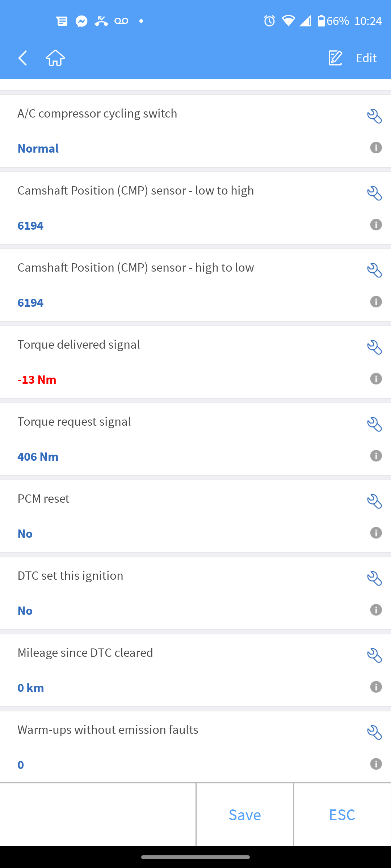Show info for CMP sensor high to low
This screenshot has width=391, height=868.
pyautogui.click(x=376, y=302)
